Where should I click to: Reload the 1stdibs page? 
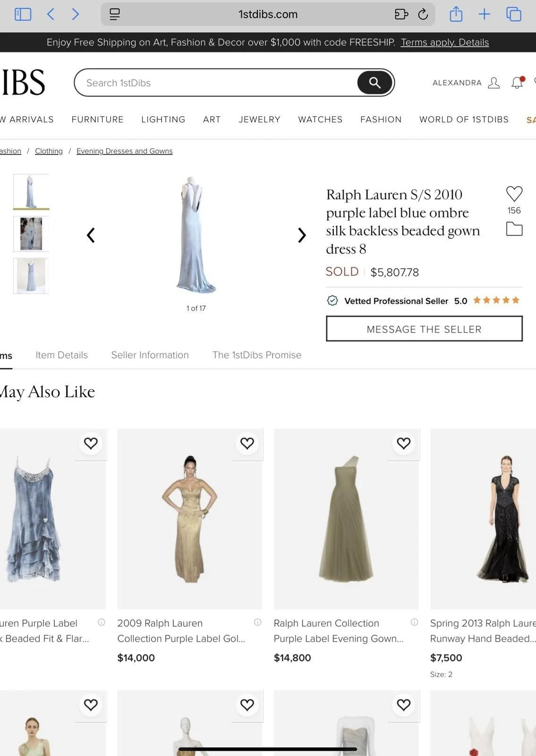pos(423,14)
